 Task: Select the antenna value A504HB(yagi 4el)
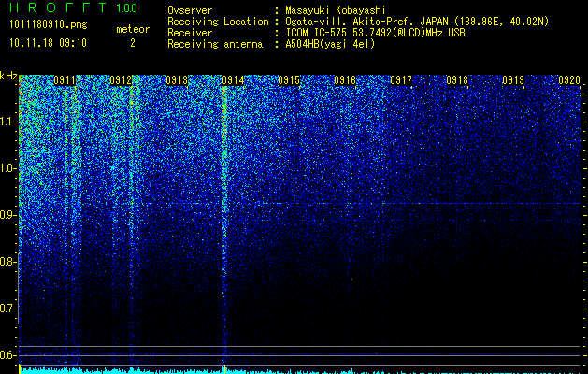pos(330,44)
